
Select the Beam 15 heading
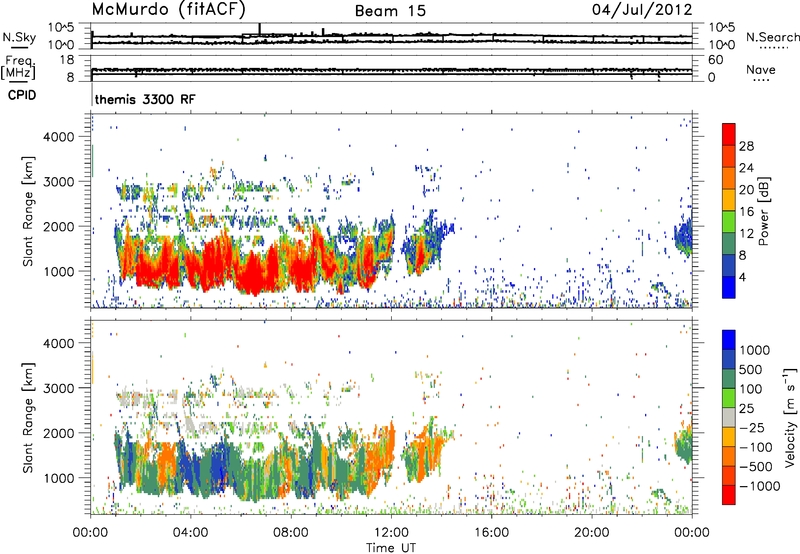point(390,11)
